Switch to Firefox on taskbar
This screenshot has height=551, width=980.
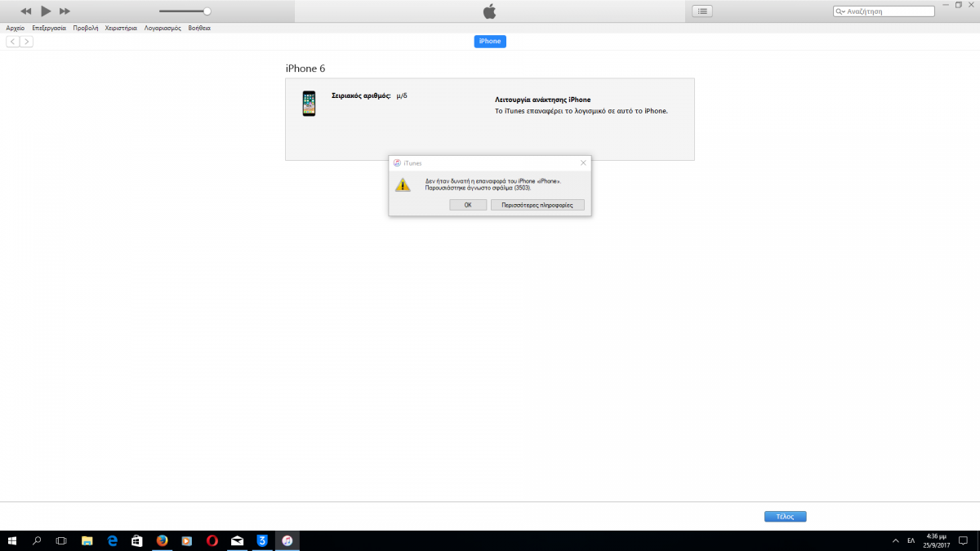click(x=162, y=540)
